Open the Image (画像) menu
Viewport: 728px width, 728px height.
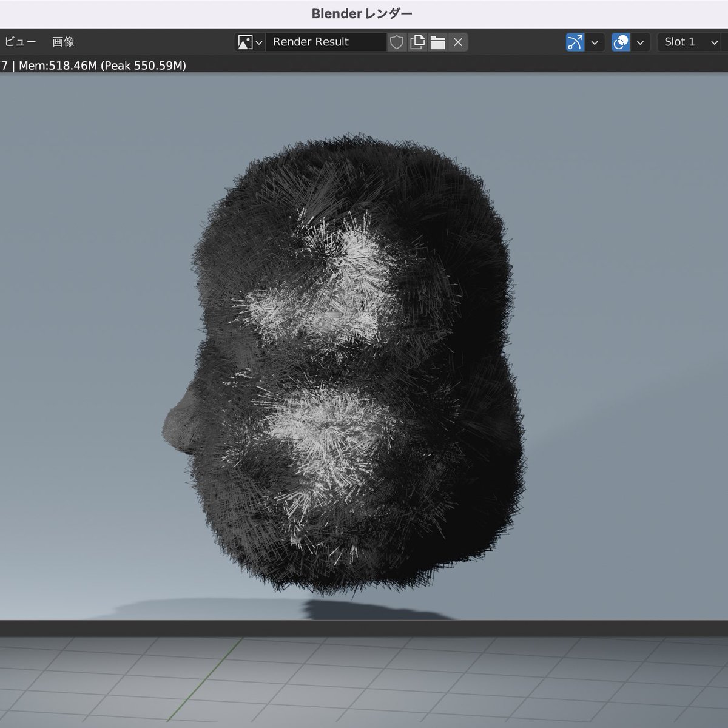pyautogui.click(x=63, y=42)
